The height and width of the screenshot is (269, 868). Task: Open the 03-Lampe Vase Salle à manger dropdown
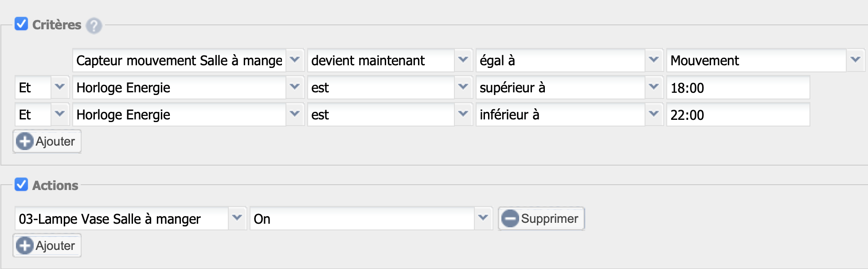pos(131,218)
